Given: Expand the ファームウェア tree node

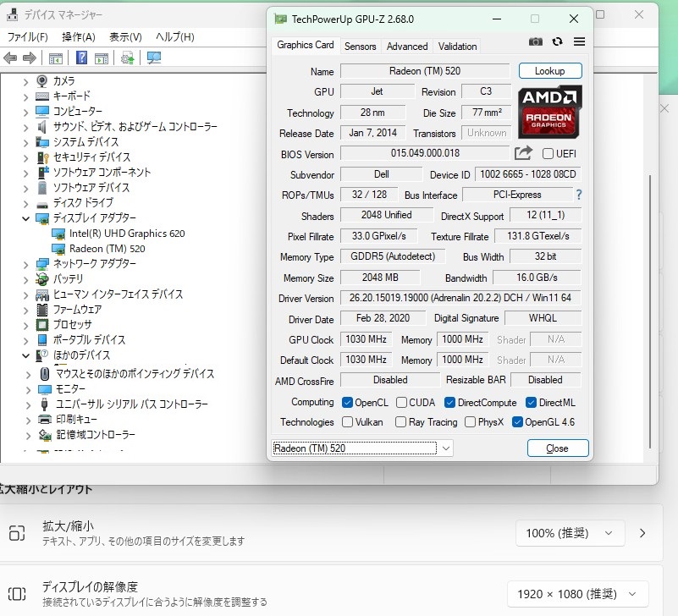Looking at the screenshot, I should 25,310.
